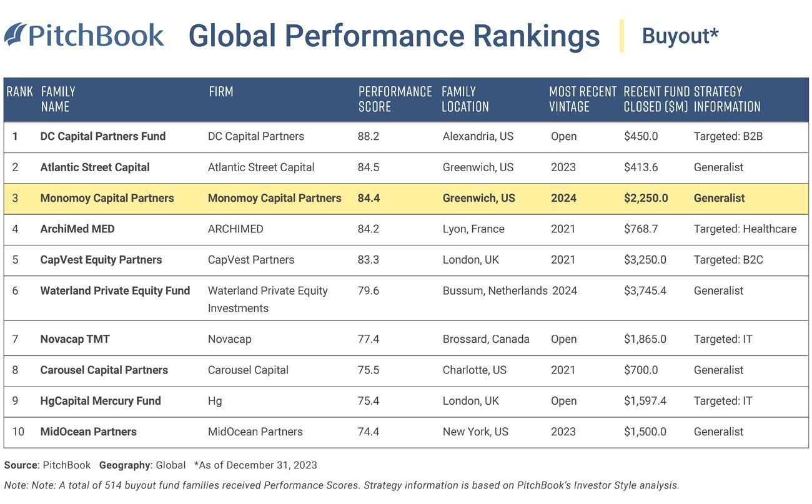Screen dimensions: 812x504
Task: Click the Rank column header
Action: (19, 92)
